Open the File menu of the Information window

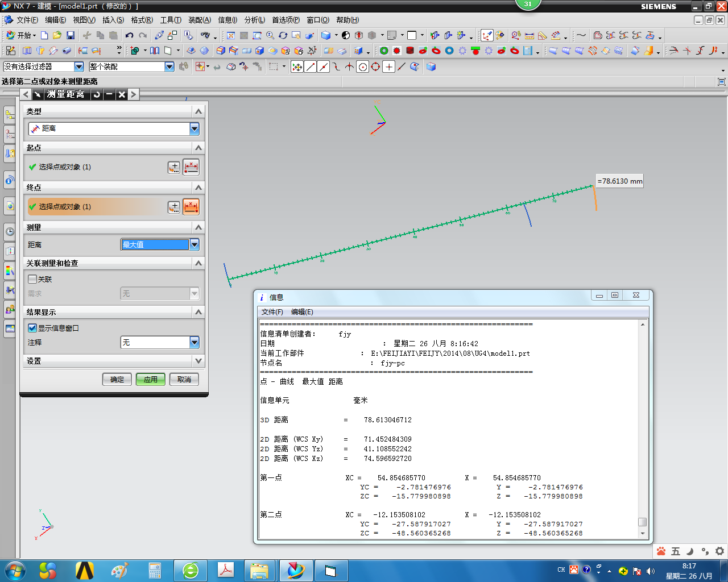tap(272, 312)
